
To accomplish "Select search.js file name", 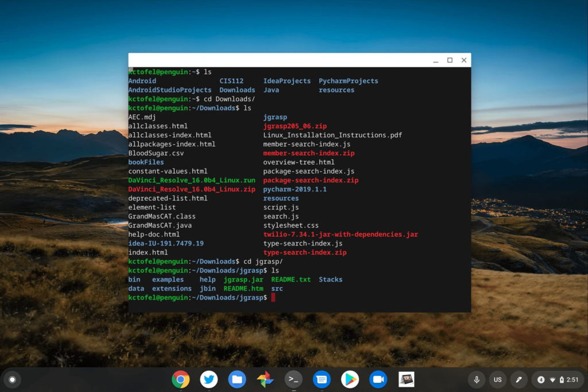I will coord(281,216).
